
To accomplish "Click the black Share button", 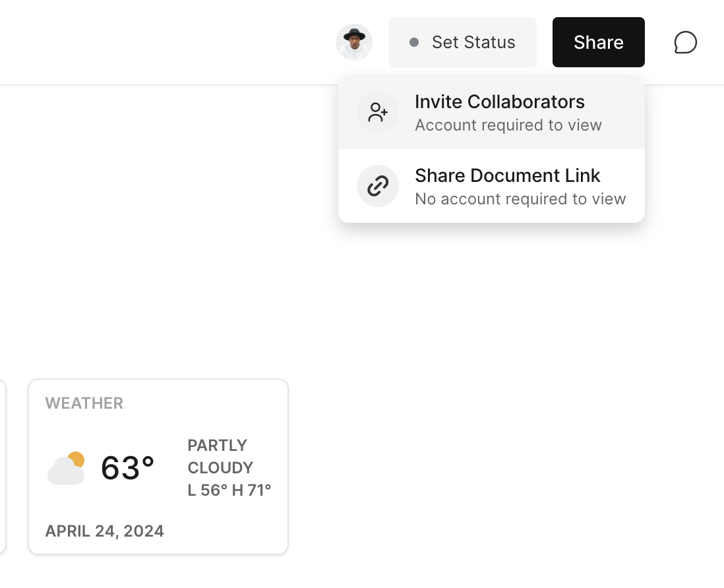I will tap(598, 42).
